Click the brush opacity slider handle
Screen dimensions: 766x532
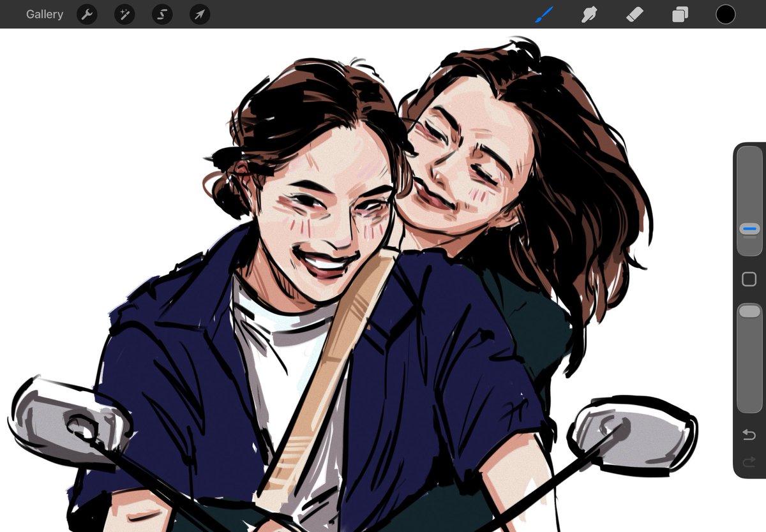pos(749,311)
